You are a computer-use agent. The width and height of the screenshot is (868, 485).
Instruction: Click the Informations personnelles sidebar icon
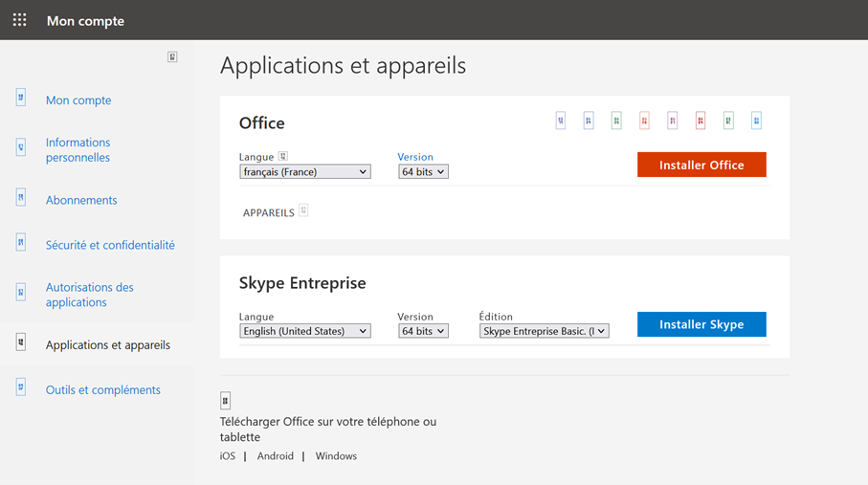(20, 146)
